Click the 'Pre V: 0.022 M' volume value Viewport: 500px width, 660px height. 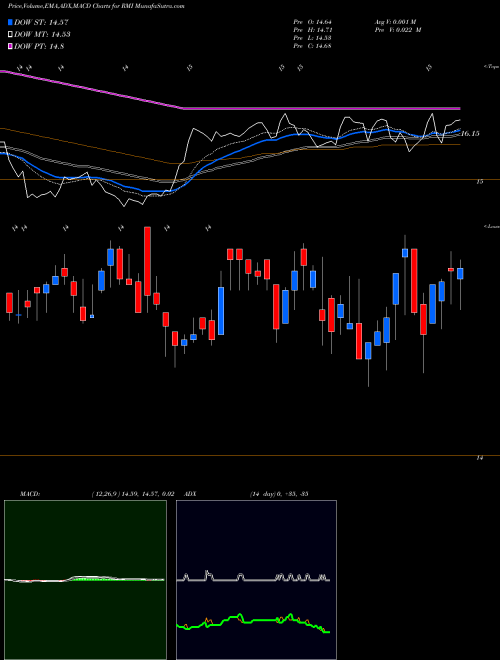pyautogui.click(x=397, y=30)
